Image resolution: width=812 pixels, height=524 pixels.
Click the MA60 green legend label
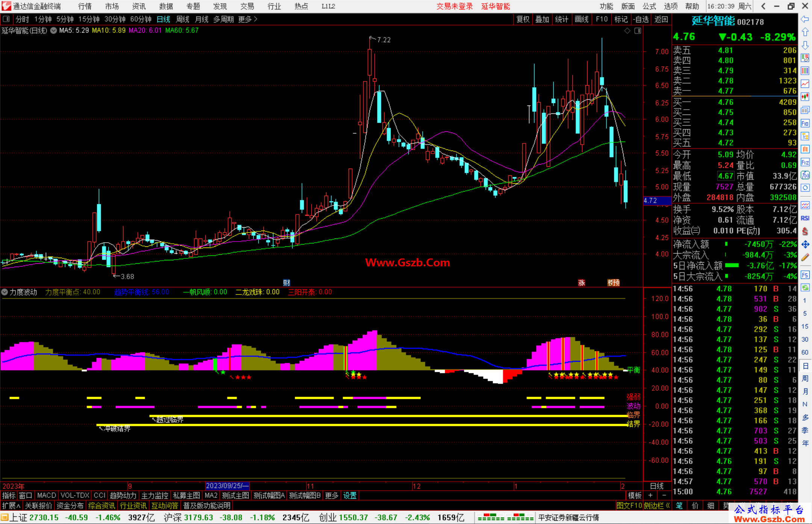[x=182, y=30]
